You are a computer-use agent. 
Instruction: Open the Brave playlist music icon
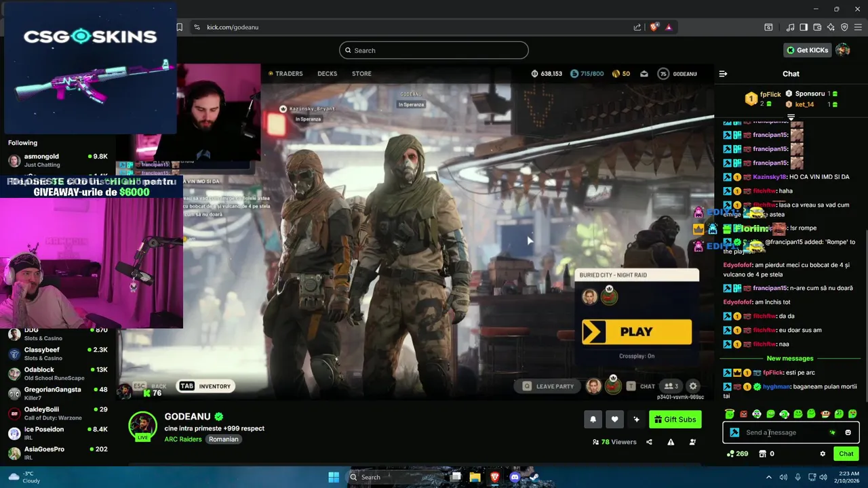[x=790, y=27]
